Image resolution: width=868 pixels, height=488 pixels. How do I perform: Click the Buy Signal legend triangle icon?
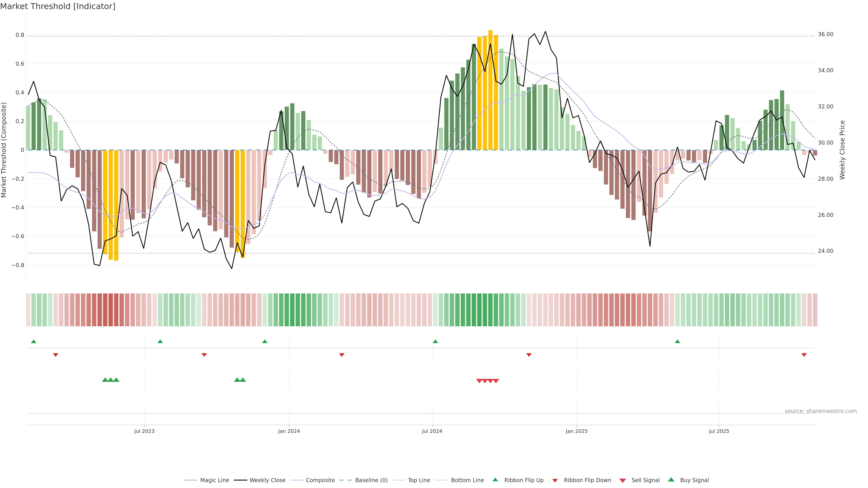pyautogui.click(x=671, y=480)
